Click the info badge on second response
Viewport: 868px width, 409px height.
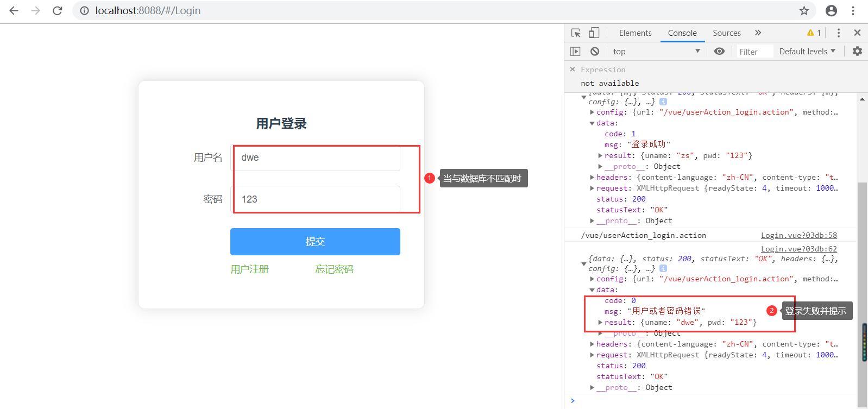[663, 268]
